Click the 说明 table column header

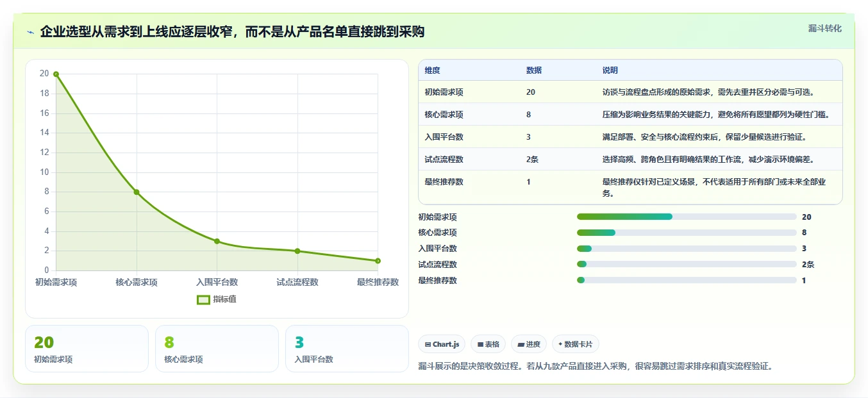click(610, 70)
